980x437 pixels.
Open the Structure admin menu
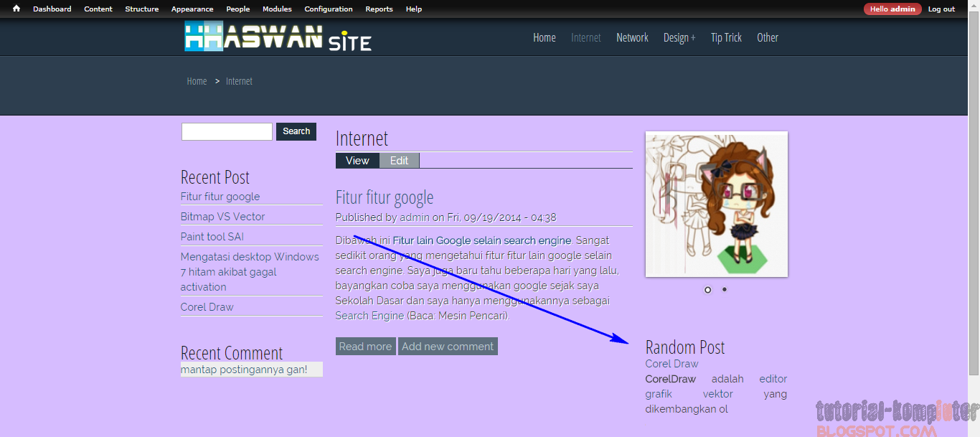click(x=142, y=9)
